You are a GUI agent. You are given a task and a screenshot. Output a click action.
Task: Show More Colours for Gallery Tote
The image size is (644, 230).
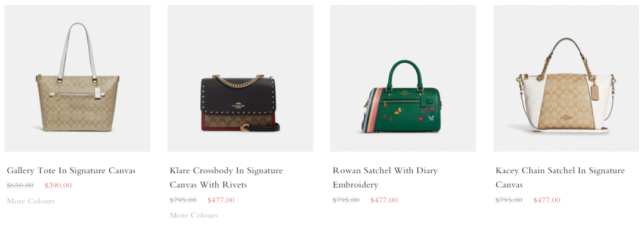tap(31, 201)
